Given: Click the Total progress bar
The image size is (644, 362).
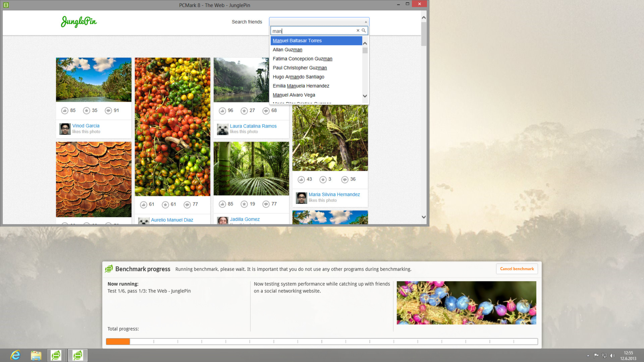Looking at the screenshot, I should [x=322, y=341].
